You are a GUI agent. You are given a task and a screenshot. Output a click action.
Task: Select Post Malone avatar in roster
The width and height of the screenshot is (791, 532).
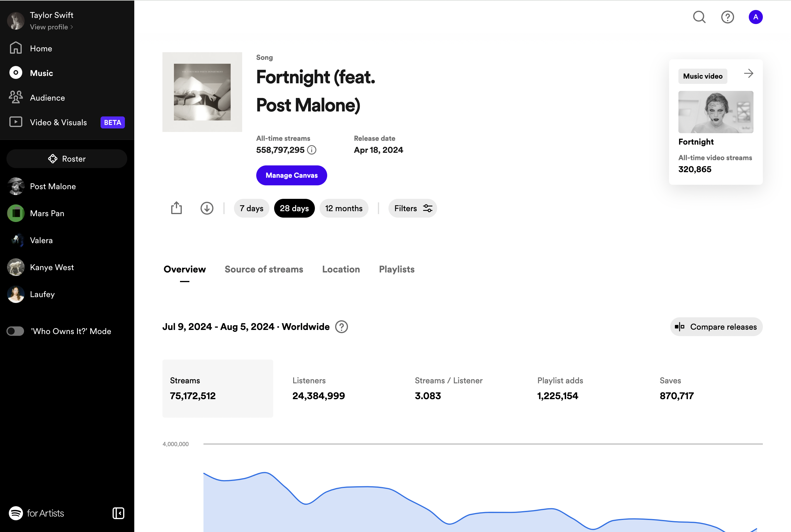click(16, 186)
